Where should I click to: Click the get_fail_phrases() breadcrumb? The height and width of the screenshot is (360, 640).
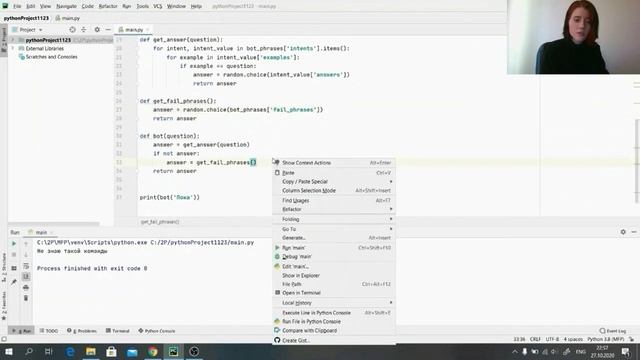click(160, 222)
